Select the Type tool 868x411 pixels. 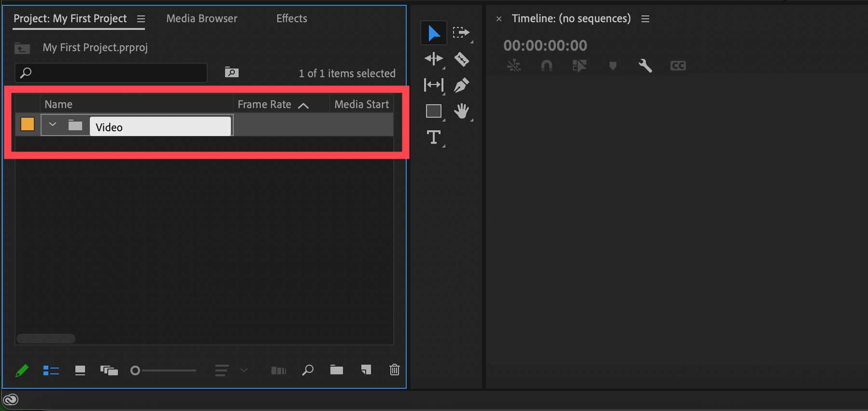[434, 137]
